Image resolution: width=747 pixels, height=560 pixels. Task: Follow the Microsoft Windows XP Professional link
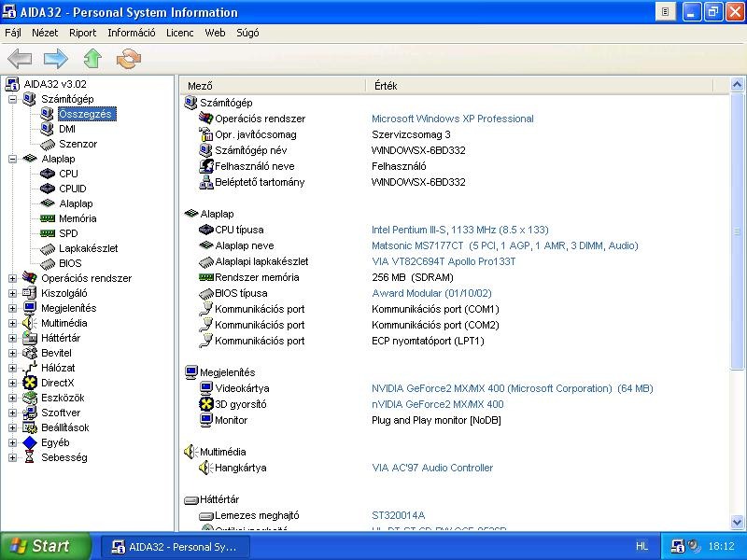tap(453, 119)
